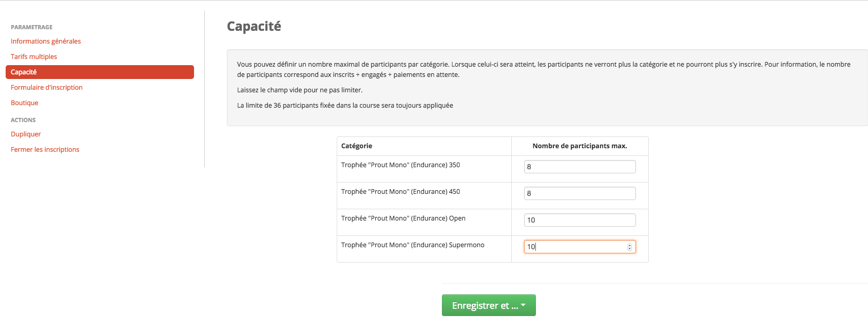Click Dupliquer action link
The width and height of the screenshot is (868, 318).
click(x=26, y=134)
